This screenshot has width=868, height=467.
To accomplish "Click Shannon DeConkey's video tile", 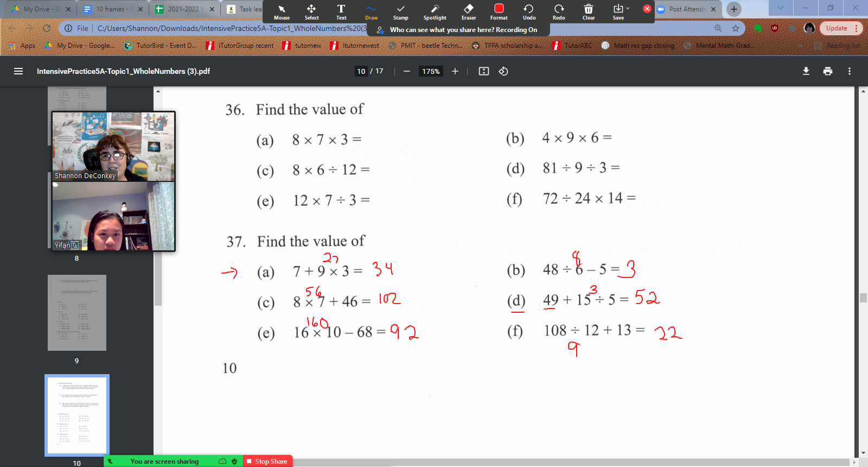I will pos(113,147).
